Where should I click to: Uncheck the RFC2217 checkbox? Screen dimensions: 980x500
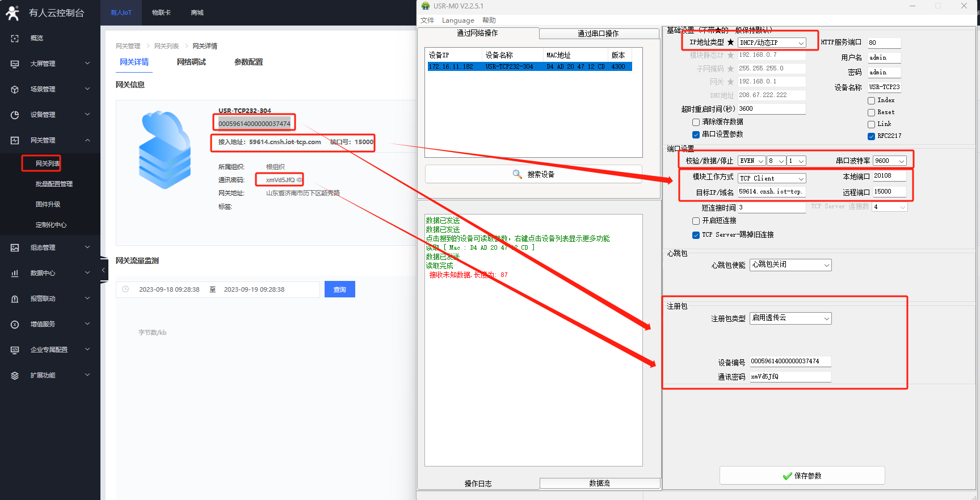point(871,136)
